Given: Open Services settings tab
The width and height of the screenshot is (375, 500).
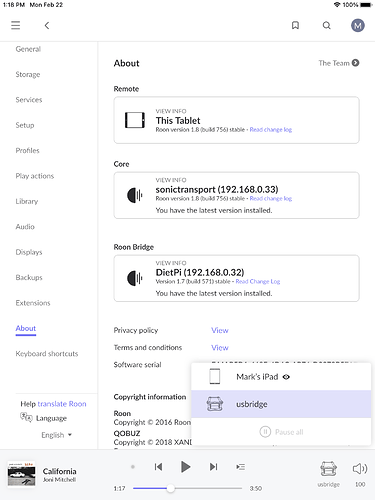Looking at the screenshot, I should point(29,100).
